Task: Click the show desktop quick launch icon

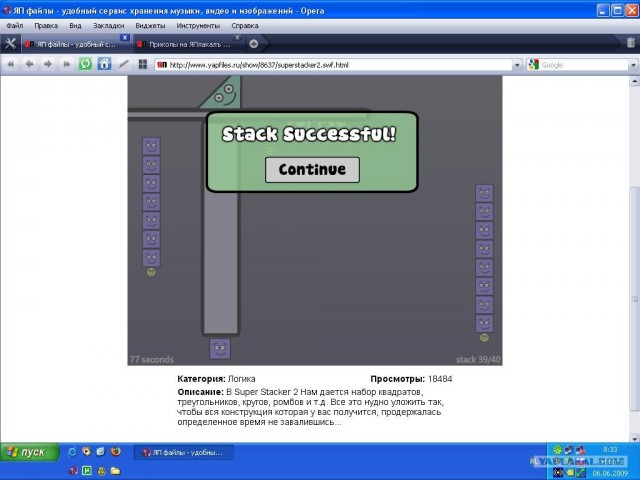Action: pyautogui.click(x=101, y=451)
